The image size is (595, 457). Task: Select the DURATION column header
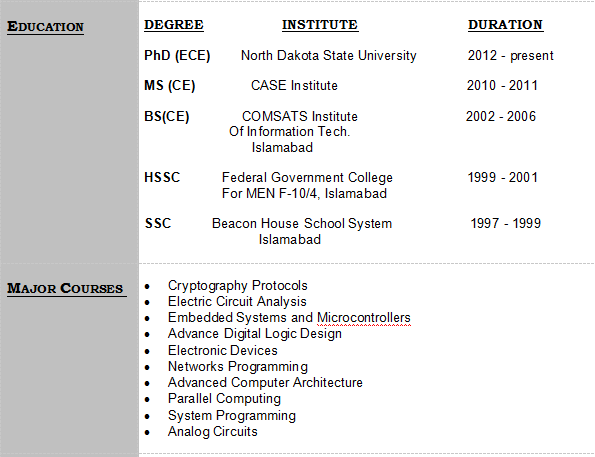click(505, 25)
